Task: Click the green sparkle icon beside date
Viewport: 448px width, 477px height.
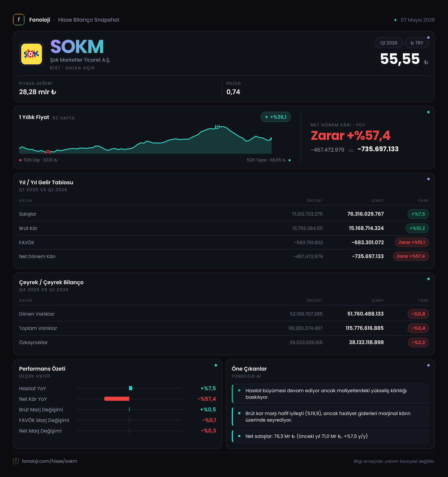Action: coord(395,20)
